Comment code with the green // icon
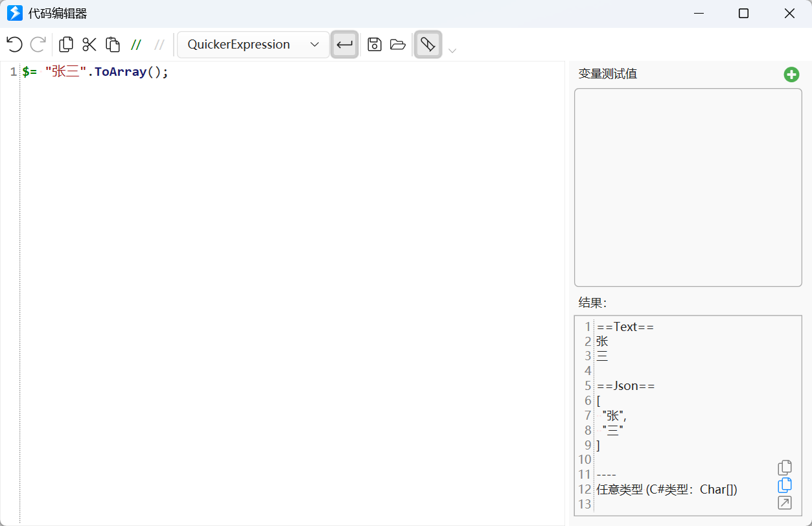 (x=136, y=45)
